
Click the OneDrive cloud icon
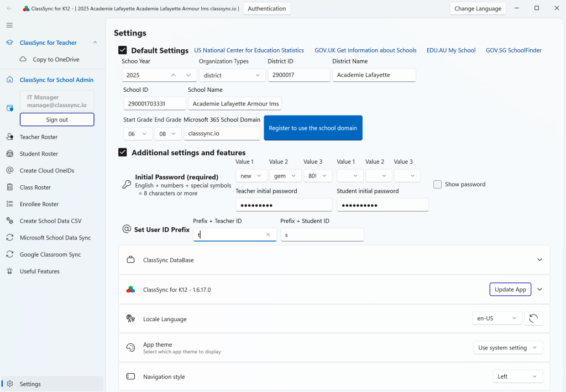click(23, 59)
